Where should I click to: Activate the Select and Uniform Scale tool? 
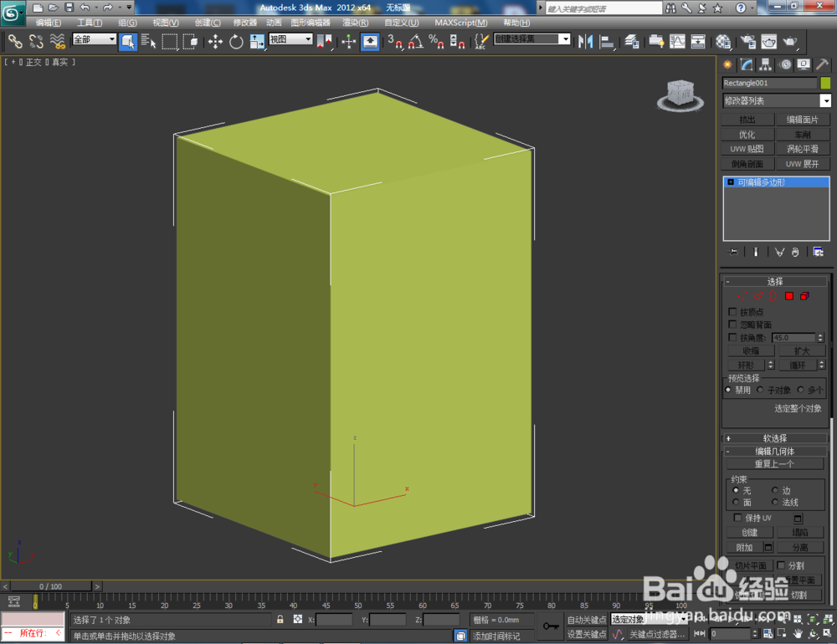pyautogui.click(x=257, y=41)
